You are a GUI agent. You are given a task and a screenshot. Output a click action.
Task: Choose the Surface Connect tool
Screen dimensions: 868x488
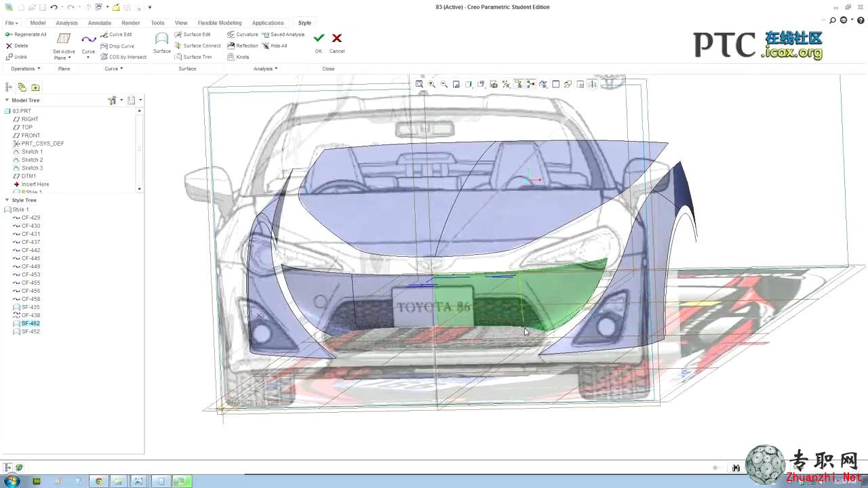click(197, 46)
